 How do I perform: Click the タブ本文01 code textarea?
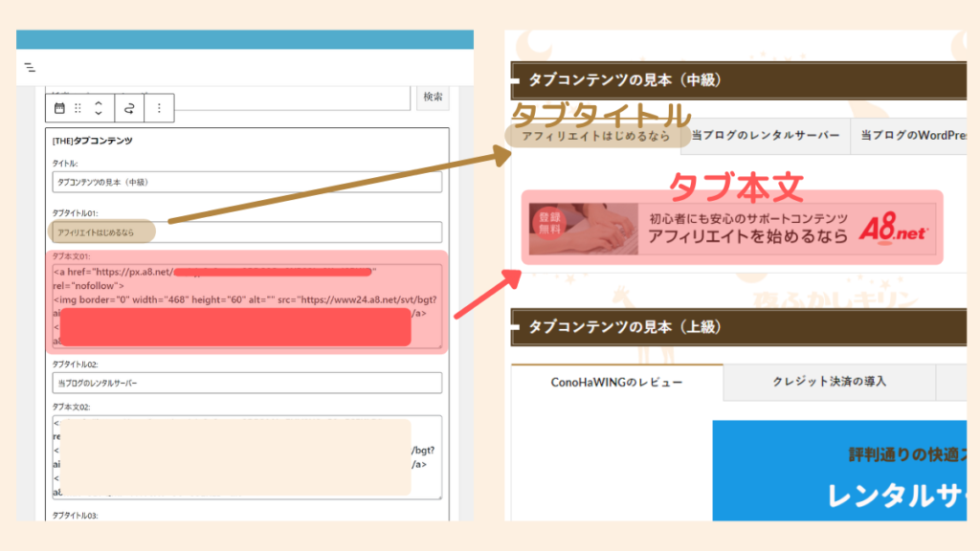click(247, 306)
